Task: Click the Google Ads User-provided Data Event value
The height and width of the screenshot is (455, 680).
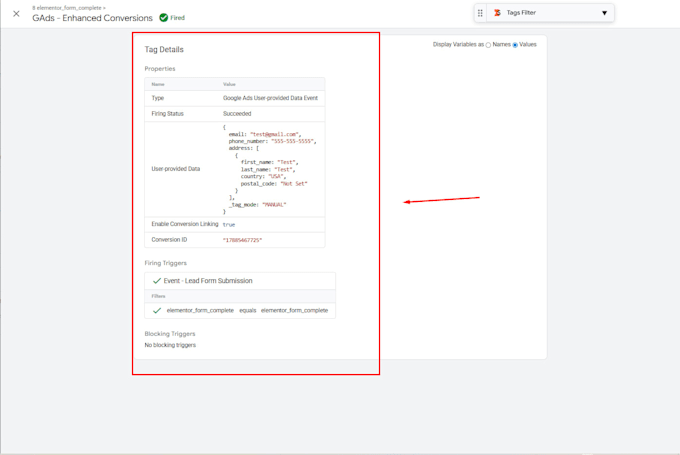Action: point(270,98)
